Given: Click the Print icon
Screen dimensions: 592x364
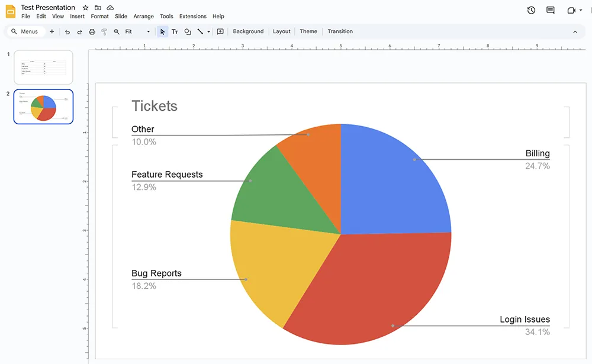Looking at the screenshot, I should tap(92, 31).
